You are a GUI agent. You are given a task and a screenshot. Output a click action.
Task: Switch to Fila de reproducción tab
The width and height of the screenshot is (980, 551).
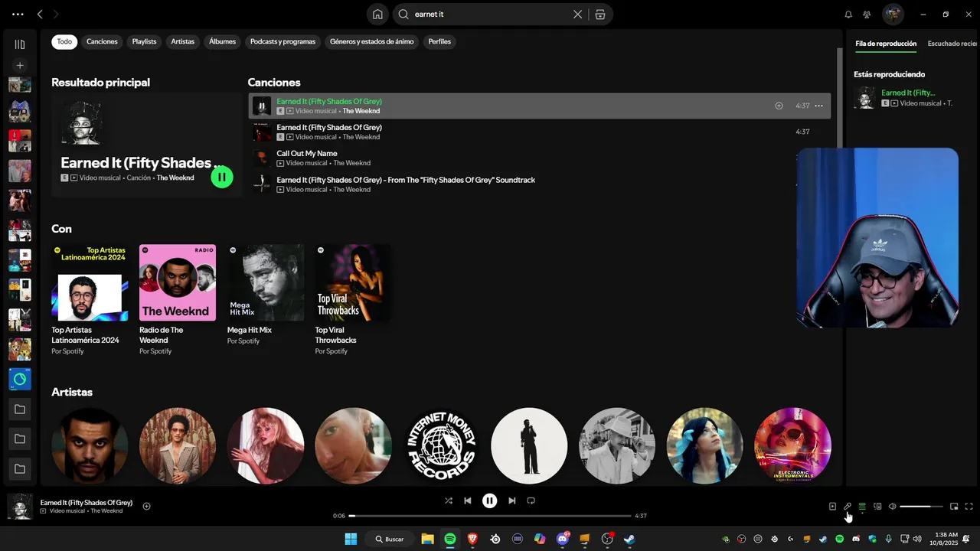886,44
